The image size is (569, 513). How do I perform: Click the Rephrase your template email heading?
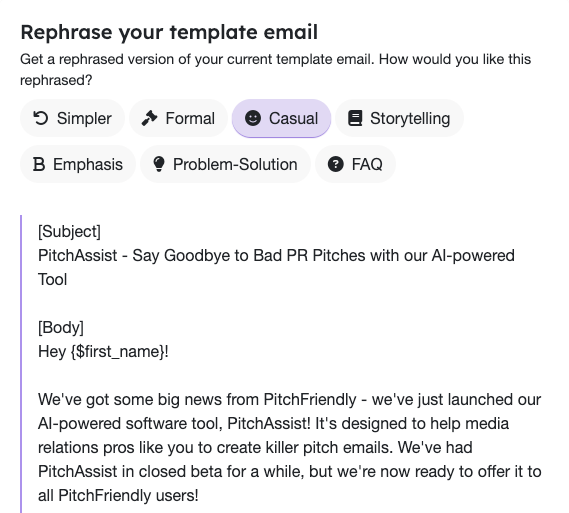(x=169, y=32)
